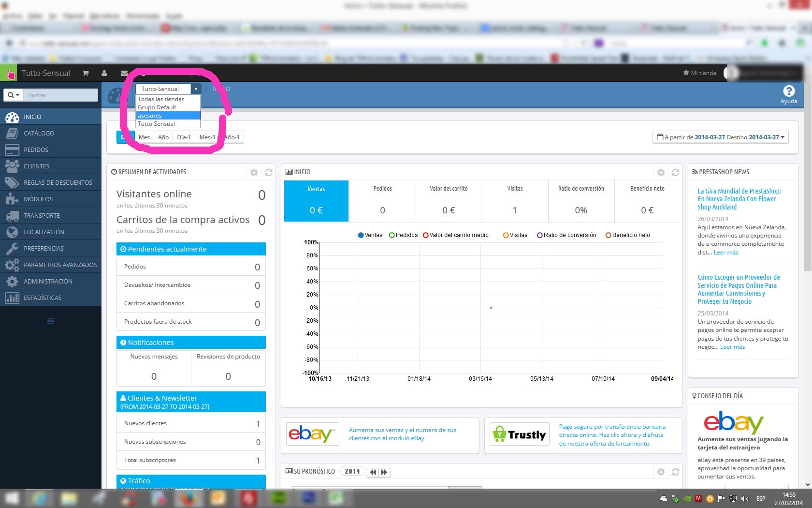Select Valor del carrito KPI tab
Viewport: 812px width, 508px height.
point(449,201)
